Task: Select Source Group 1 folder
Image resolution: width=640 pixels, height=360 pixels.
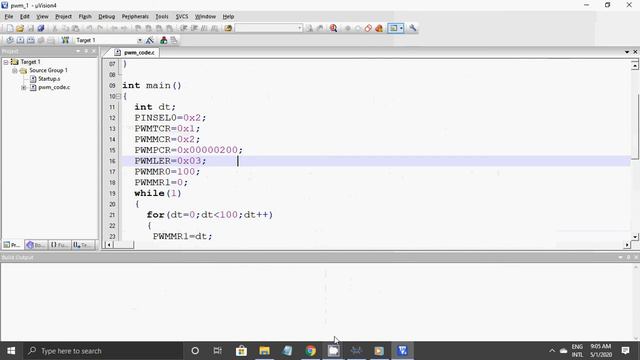Action: click(x=48, y=70)
